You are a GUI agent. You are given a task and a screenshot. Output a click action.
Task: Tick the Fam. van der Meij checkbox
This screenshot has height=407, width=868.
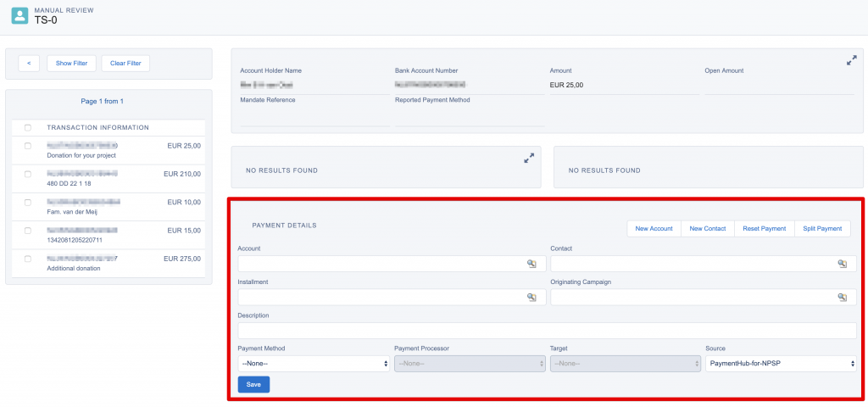[28, 203]
